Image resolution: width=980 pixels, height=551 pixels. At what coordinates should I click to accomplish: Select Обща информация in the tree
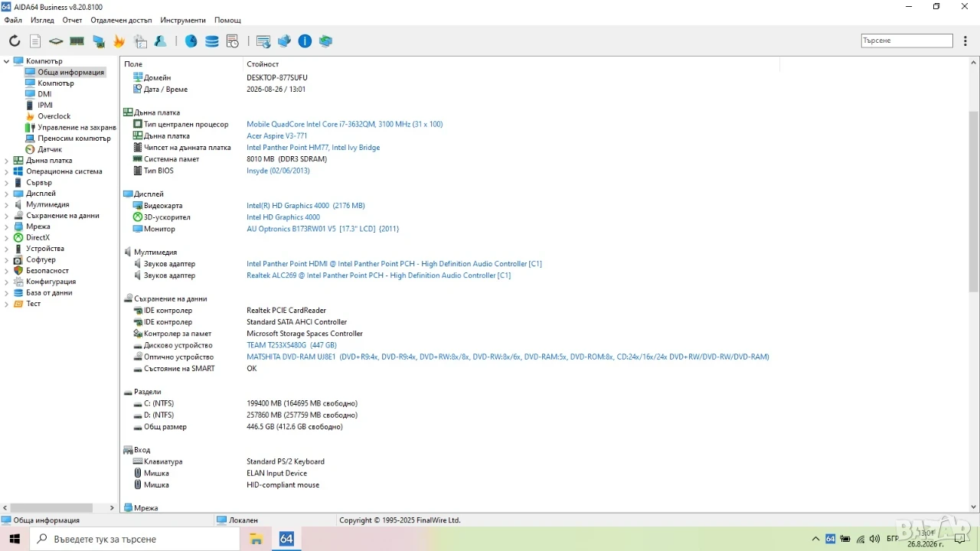coord(70,72)
